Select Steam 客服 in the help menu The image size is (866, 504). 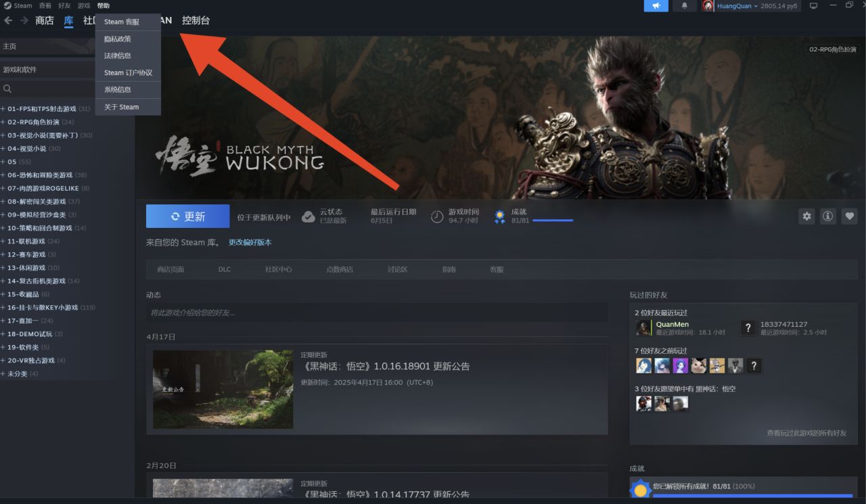point(128,22)
